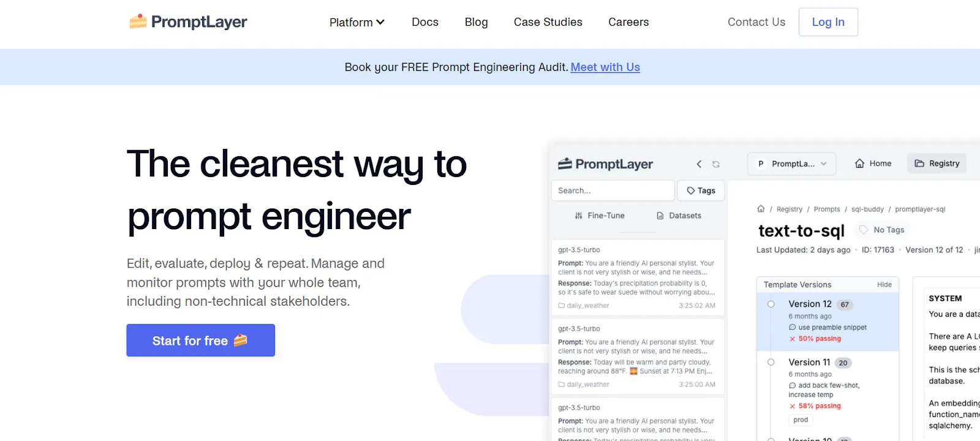Click the ID: 17163 text
Image resolution: width=980 pixels, height=441 pixels.
[x=878, y=250]
